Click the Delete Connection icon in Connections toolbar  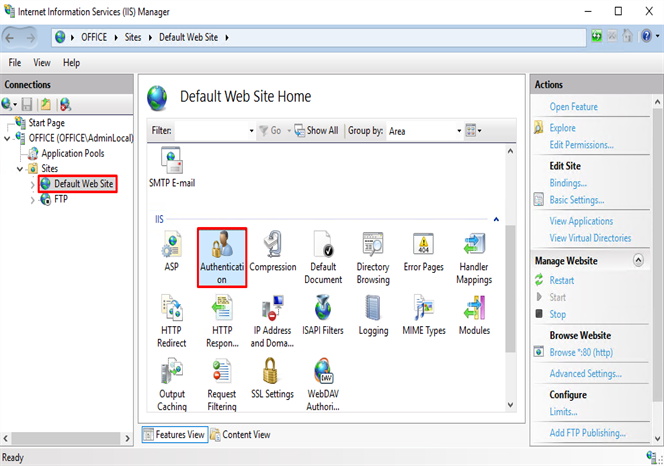coord(65,104)
